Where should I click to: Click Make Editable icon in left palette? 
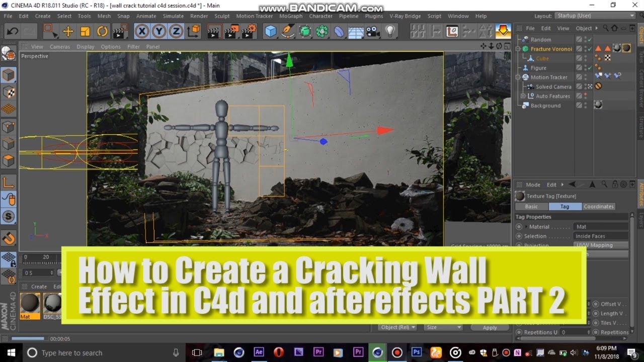coord(8,54)
